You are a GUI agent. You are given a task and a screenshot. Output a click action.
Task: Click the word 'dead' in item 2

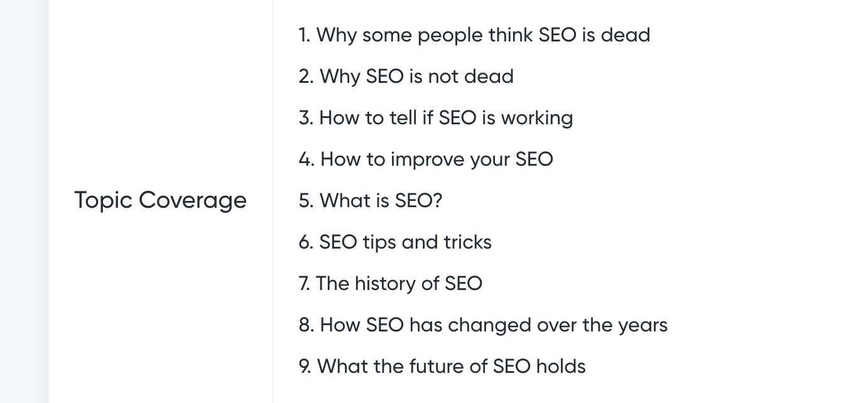coord(489,76)
